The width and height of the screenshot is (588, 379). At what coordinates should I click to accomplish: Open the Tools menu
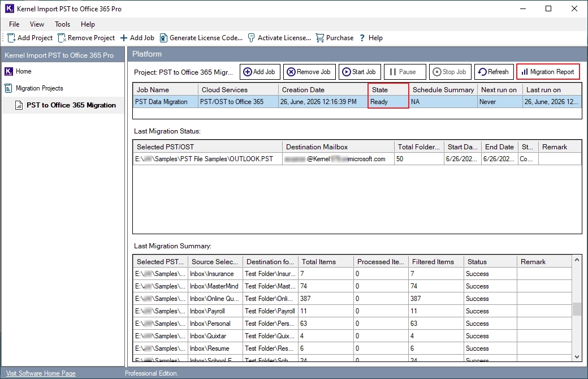coord(62,24)
